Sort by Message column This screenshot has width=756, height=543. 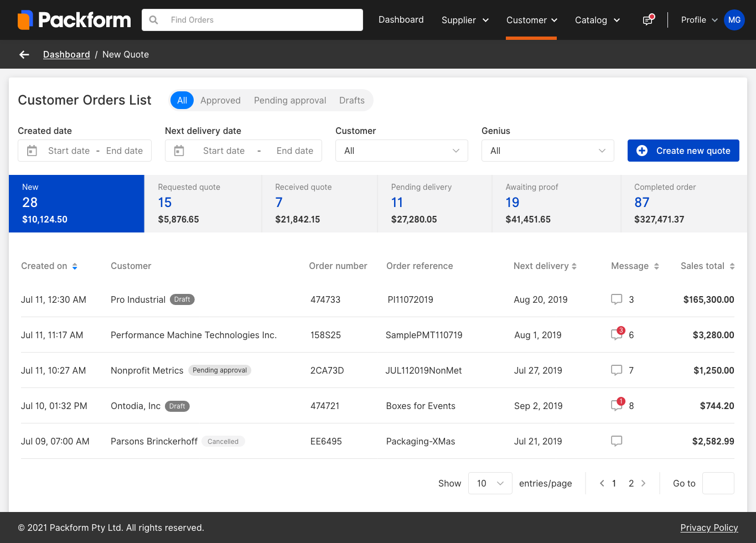(656, 266)
